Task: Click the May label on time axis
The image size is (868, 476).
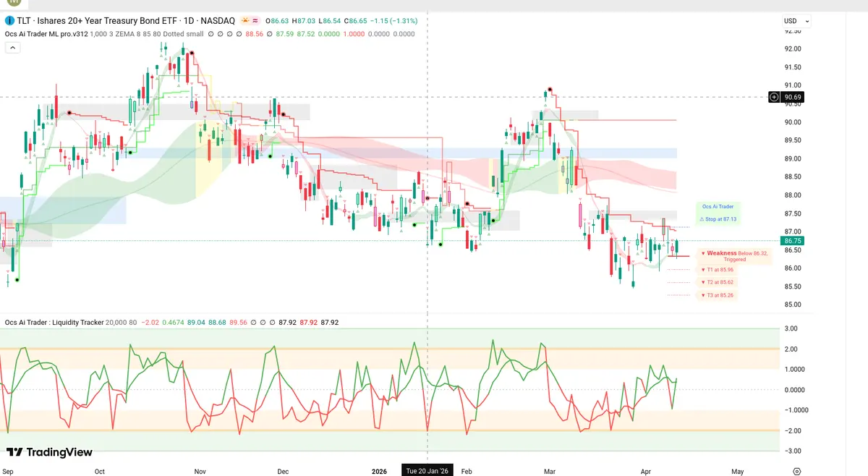Action: pyautogui.click(x=737, y=471)
